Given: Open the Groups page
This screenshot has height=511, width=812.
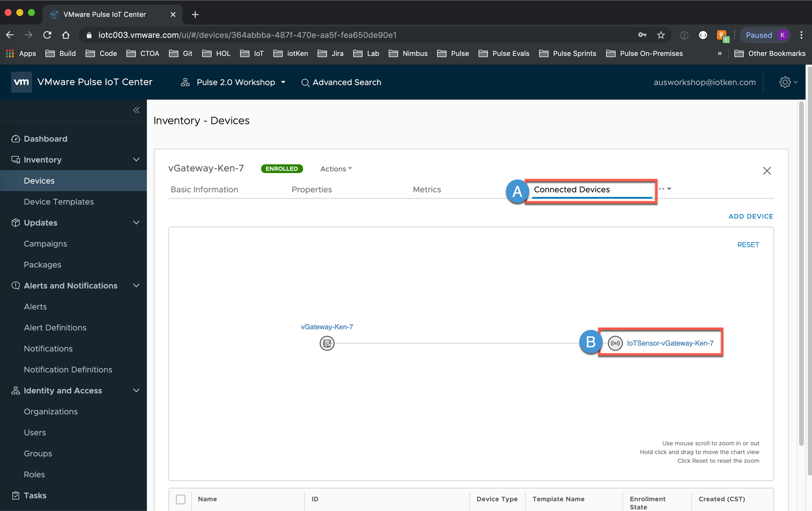Looking at the screenshot, I should (38, 454).
